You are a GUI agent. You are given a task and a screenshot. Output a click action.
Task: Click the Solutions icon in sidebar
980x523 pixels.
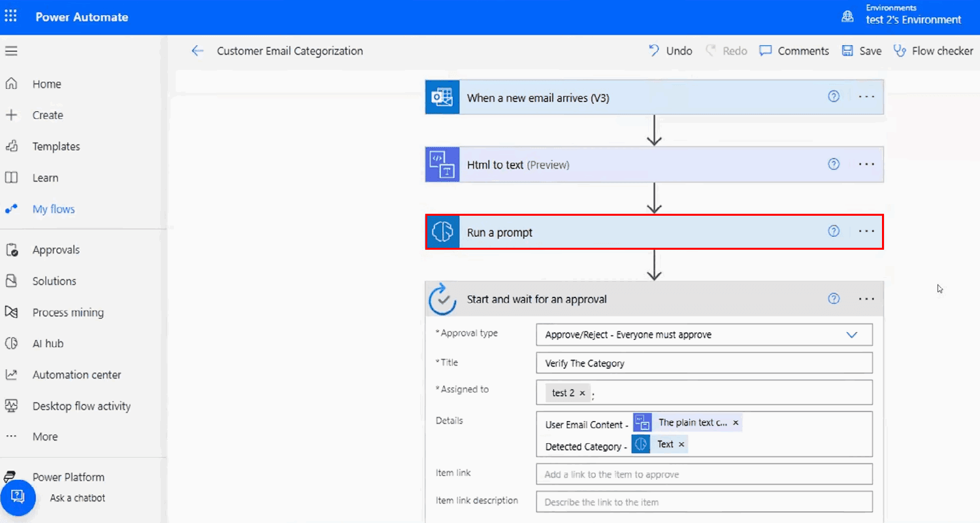click(x=11, y=281)
